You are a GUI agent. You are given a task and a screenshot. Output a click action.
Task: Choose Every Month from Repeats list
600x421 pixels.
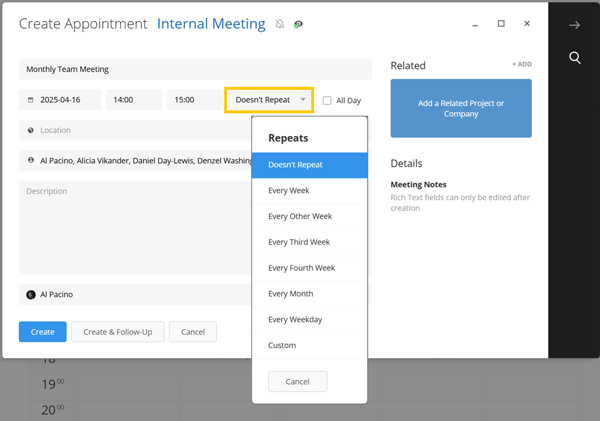(x=291, y=294)
